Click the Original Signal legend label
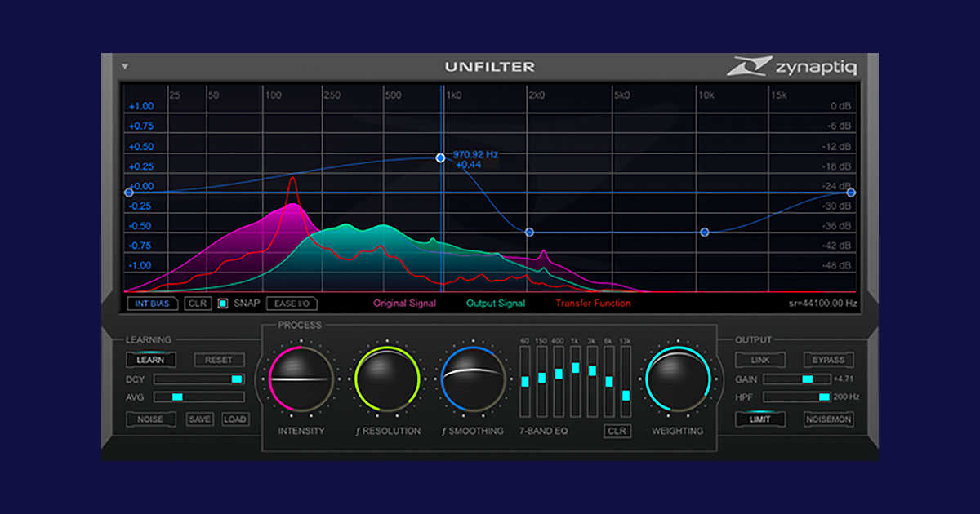 coord(404,304)
